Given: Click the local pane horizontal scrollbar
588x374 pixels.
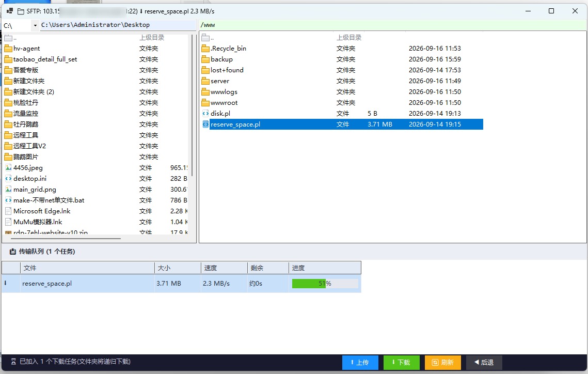Looking at the screenshot, I should [x=66, y=238].
